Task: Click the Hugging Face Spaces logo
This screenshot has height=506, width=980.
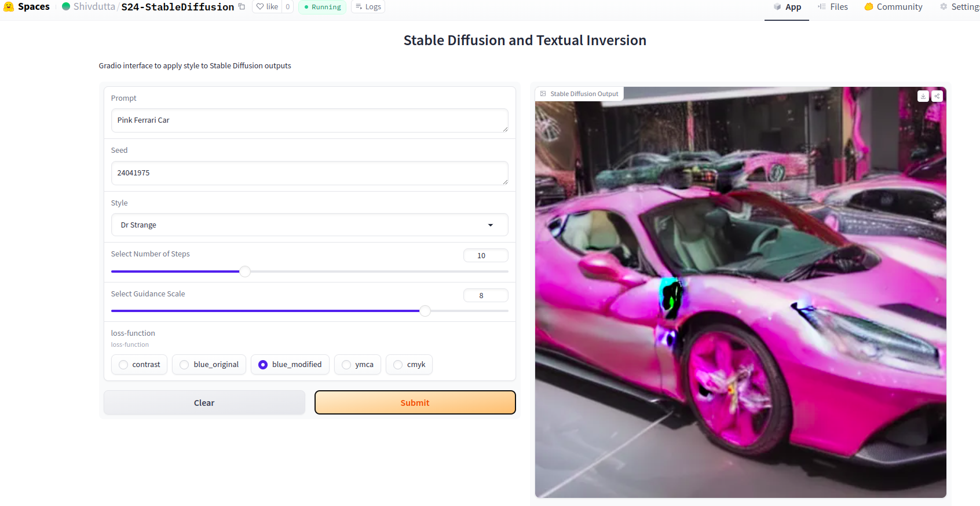Action: pyautogui.click(x=9, y=7)
